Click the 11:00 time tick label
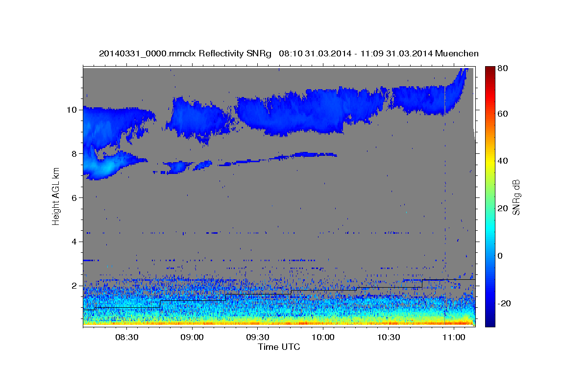The image size is (588, 392). [x=454, y=338]
